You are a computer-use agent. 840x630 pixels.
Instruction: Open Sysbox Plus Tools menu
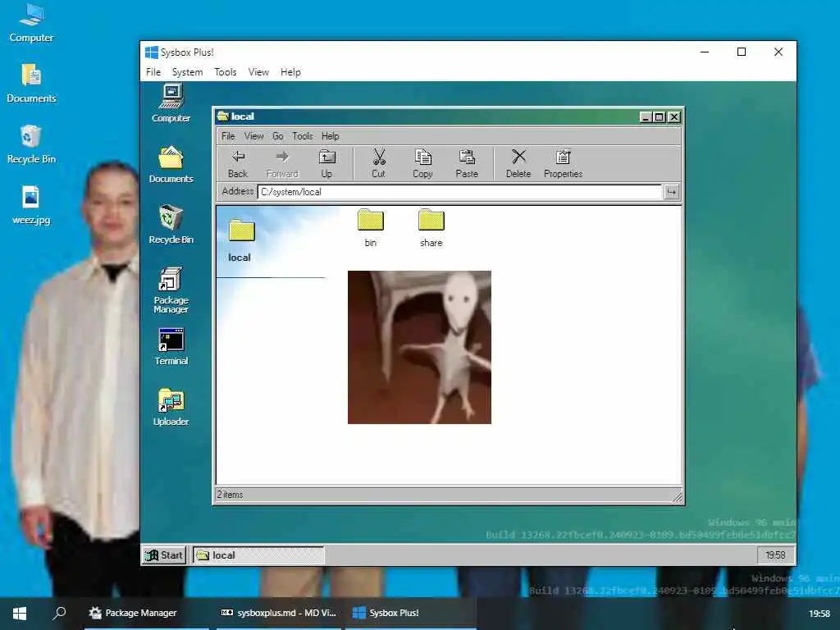coord(226,72)
